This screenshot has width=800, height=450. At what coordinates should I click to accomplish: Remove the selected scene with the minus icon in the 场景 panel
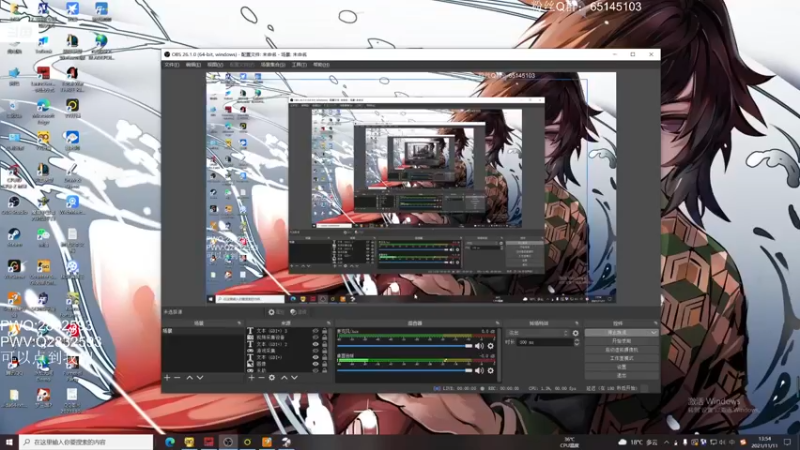[x=177, y=378]
